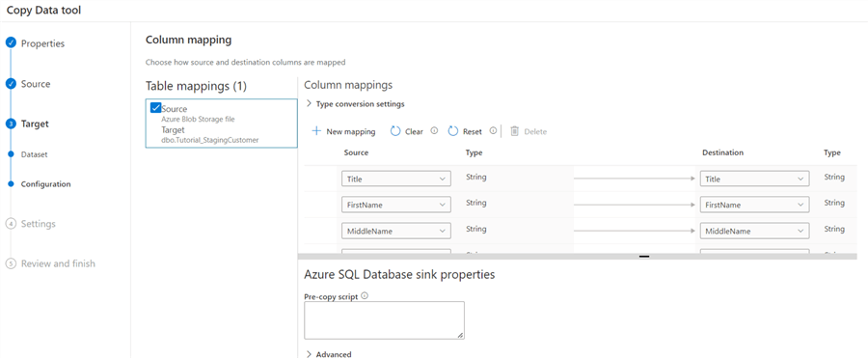
Task: Expand the Advanced section
Action: click(x=329, y=354)
